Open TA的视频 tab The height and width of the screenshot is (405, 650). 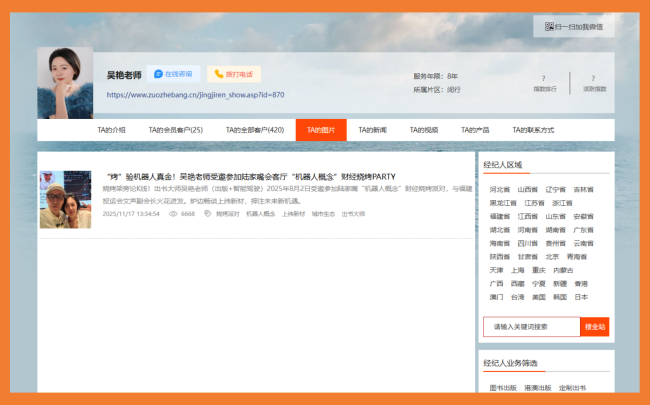[x=424, y=130]
